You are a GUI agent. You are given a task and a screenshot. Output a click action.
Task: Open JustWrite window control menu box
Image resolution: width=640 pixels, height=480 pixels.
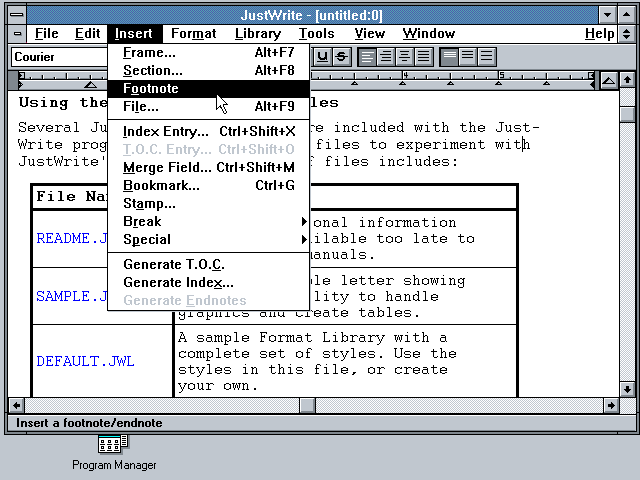(x=17, y=15)
